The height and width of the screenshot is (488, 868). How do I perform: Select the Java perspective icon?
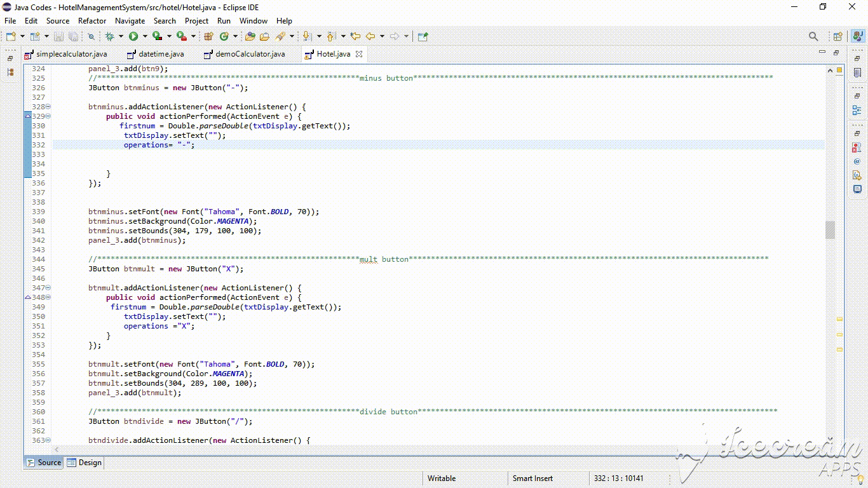[x=857, y=37]
